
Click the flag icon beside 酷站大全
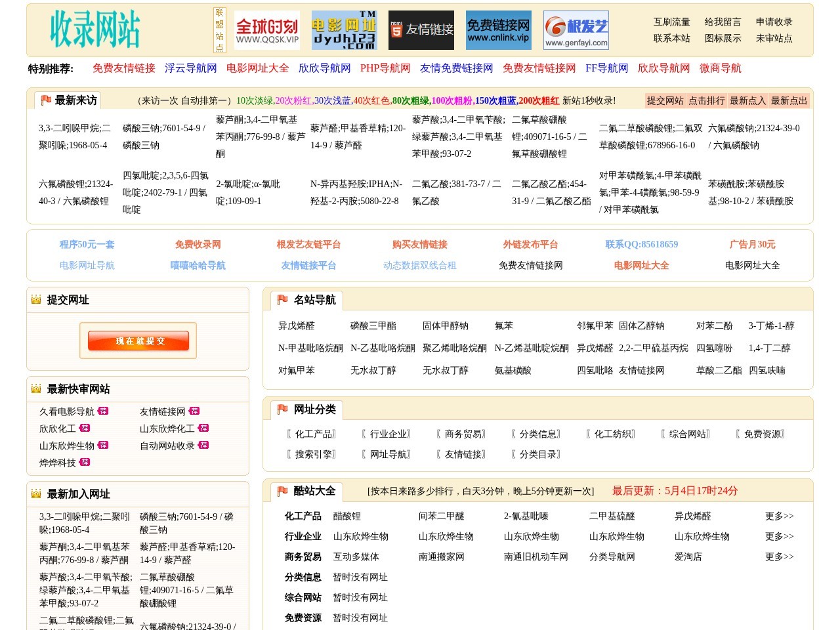[x=283, y=491]
